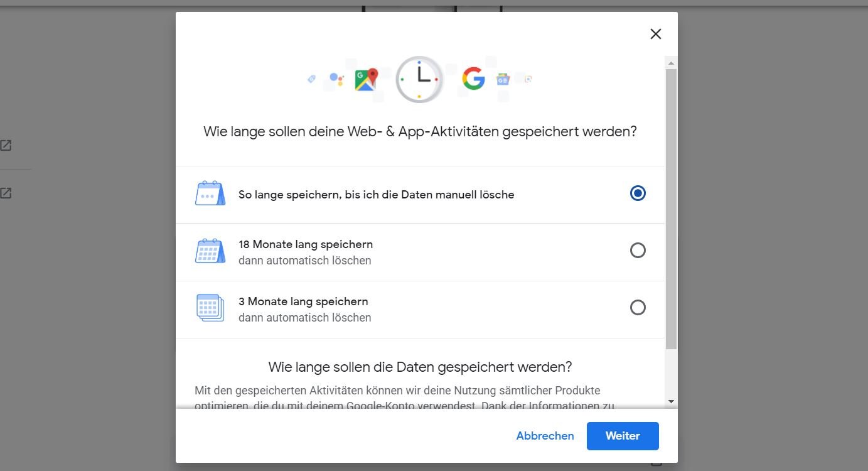Close the dialog with the X button

(x=656, y=34)
